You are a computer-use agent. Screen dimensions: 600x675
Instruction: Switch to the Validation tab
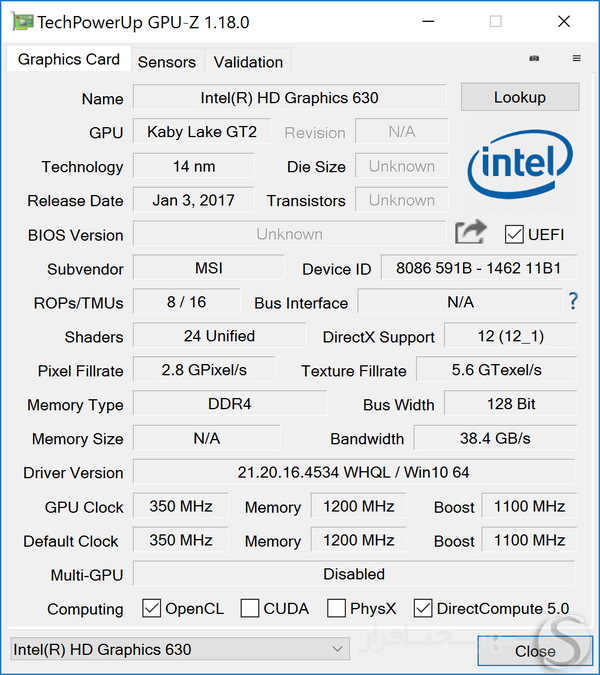pos(248,61)
